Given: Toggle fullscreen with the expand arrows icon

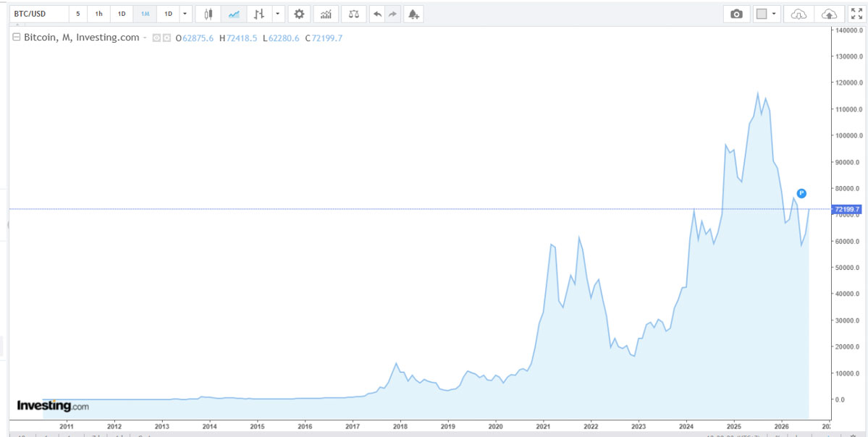Looking at the screenshot, I should 856,14.
